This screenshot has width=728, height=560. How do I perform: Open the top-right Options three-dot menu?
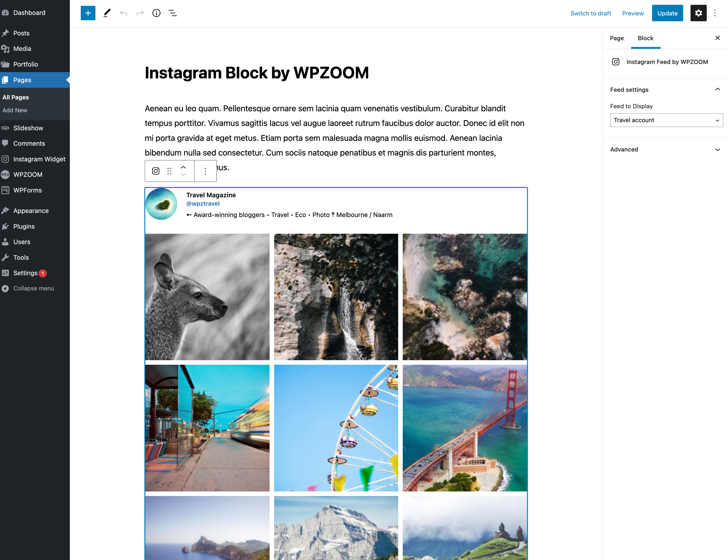pos(715,13)
